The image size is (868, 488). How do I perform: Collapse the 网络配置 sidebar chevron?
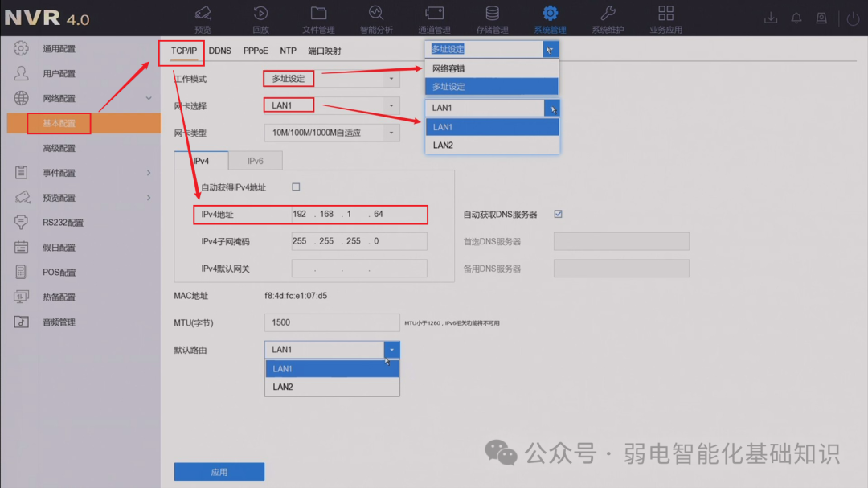149,98
